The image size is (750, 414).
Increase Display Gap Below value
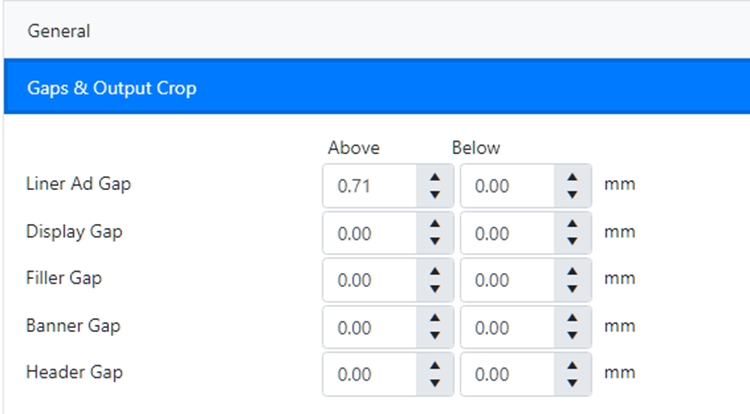pos(572,225)
